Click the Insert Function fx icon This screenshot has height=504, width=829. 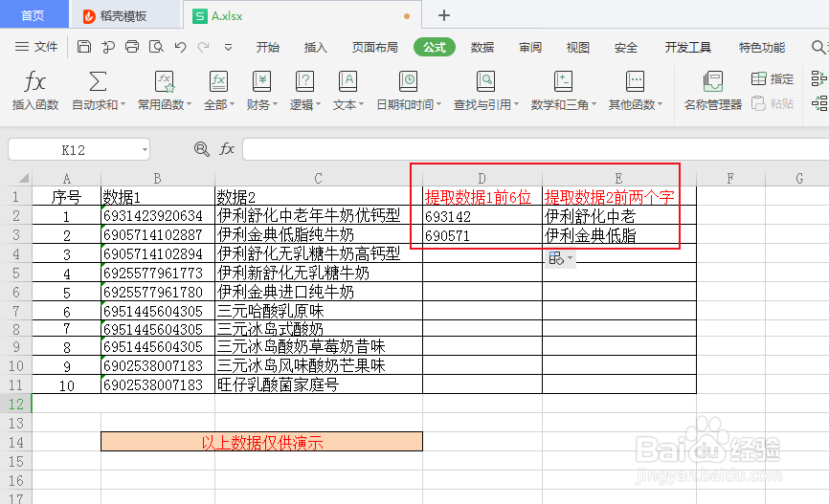coord(34,82)
